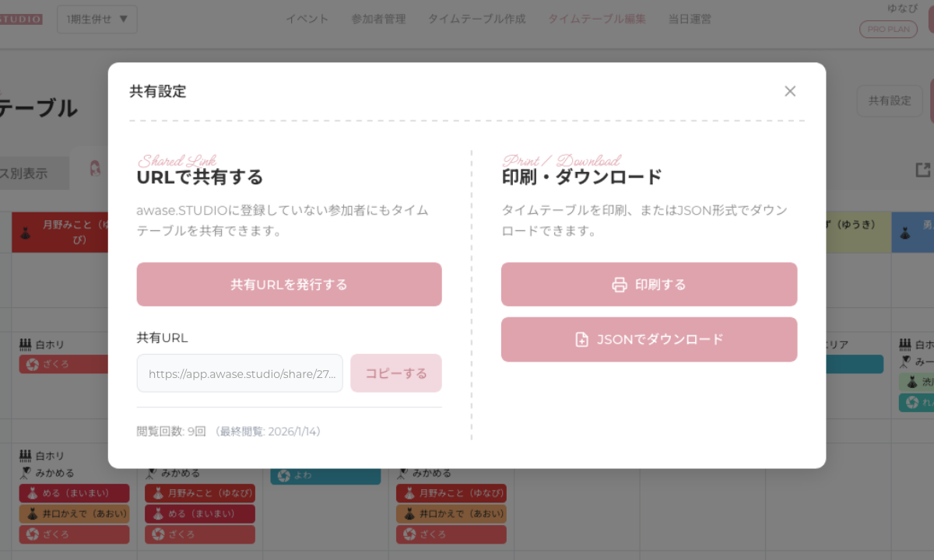Click the 月野みこと red column header

59,232
